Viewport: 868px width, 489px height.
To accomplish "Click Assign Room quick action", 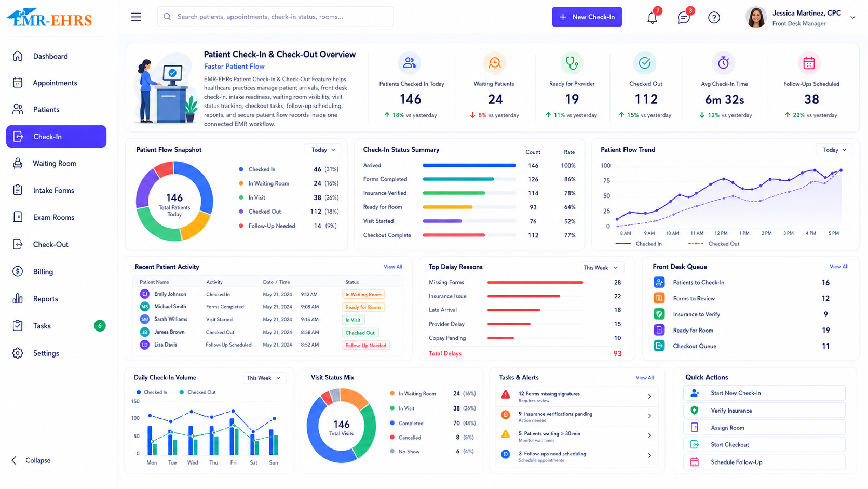I will (x=764, y=428).
